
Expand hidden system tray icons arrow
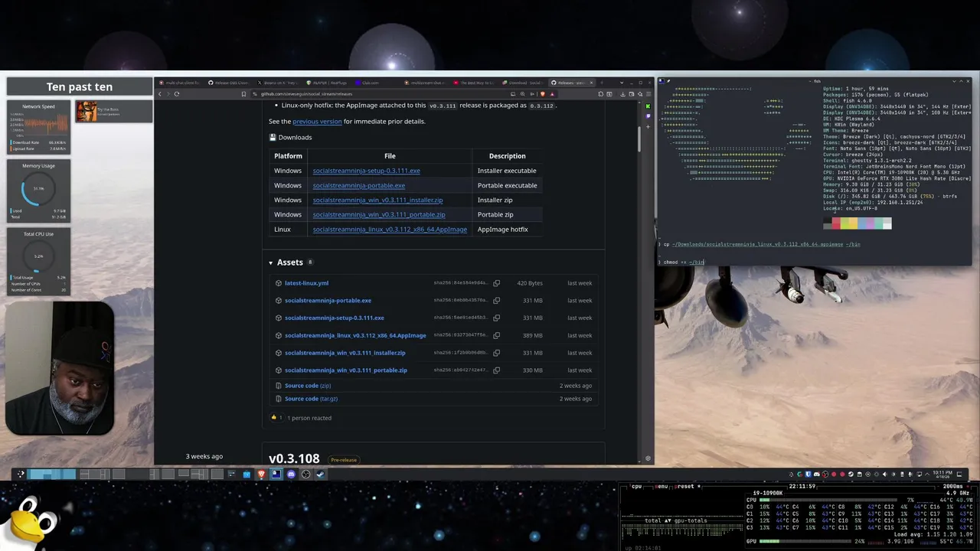pos(926,474)
